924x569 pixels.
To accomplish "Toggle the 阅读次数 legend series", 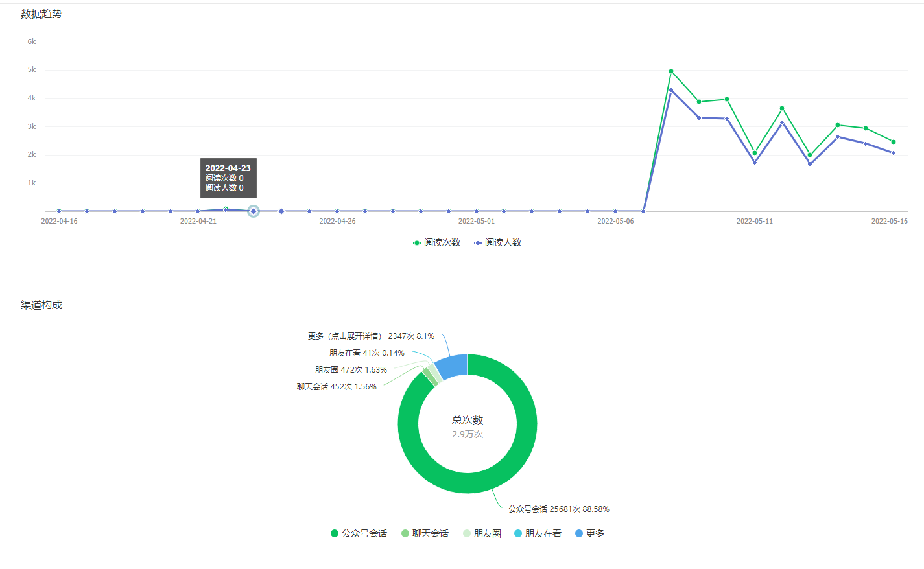I will (x=436, y=242).
